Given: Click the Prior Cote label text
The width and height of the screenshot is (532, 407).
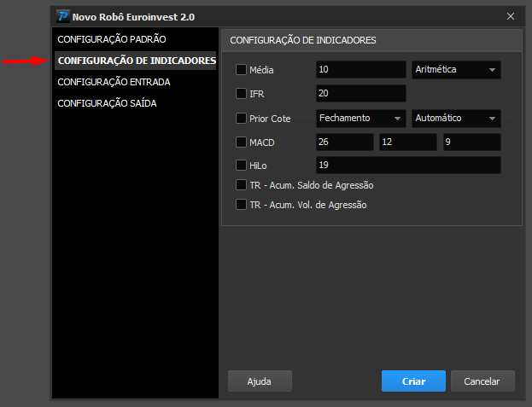Looking at the screenshot, I should pos(270,119).
